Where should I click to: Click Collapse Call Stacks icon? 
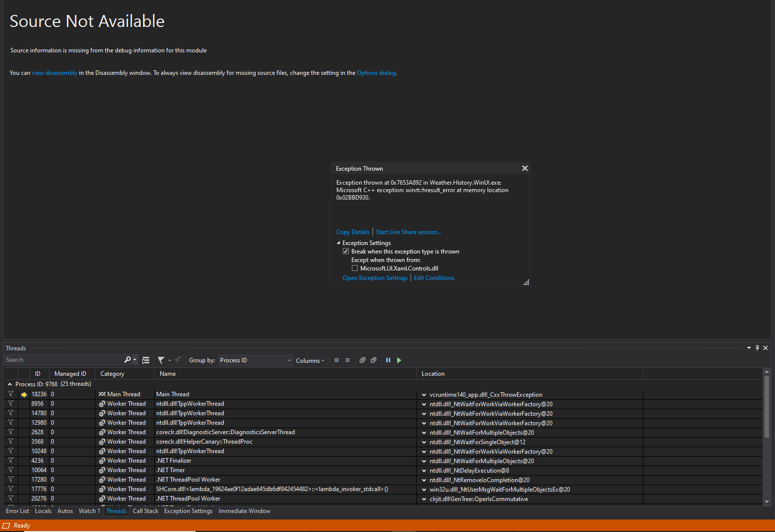point(374,360)
